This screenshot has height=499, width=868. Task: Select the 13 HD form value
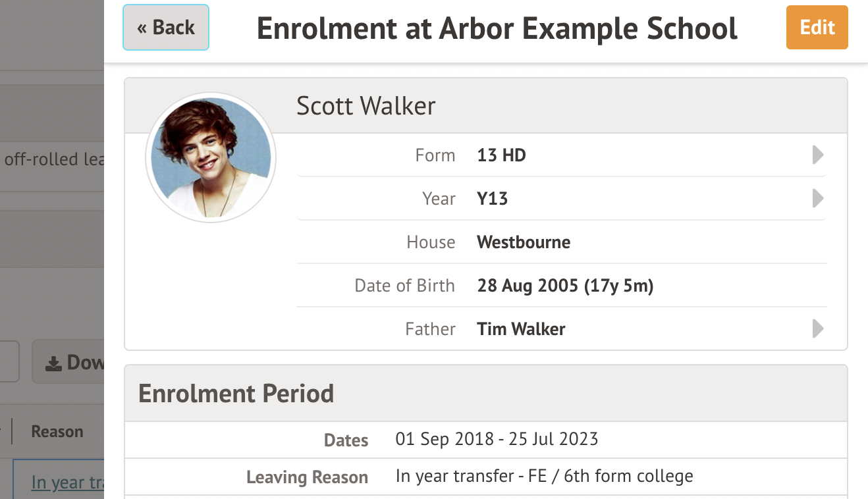(501, 155)
